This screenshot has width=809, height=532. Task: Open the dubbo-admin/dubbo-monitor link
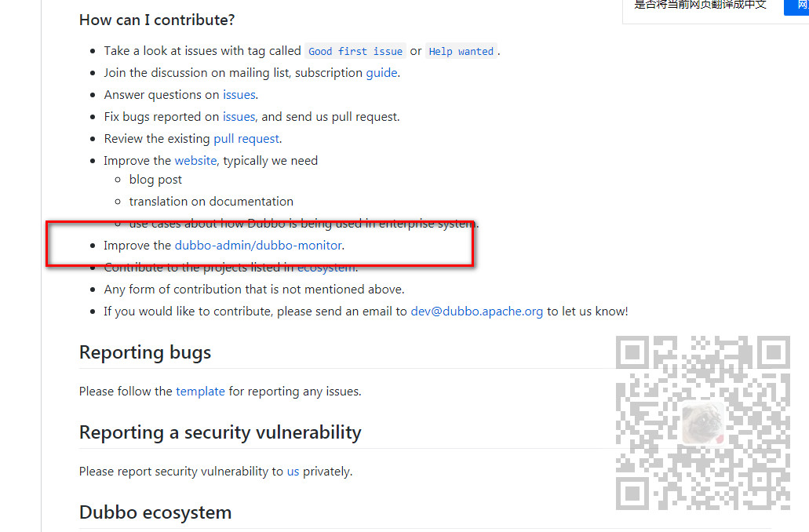pyautogui.click(x=258, y=245)
